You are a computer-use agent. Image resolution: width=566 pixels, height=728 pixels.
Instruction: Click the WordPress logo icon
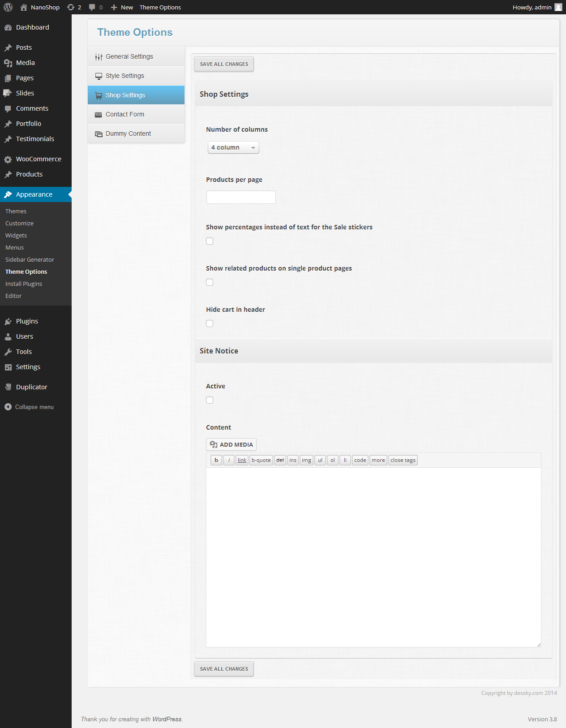pyautogui.click(x=8, y=7)
